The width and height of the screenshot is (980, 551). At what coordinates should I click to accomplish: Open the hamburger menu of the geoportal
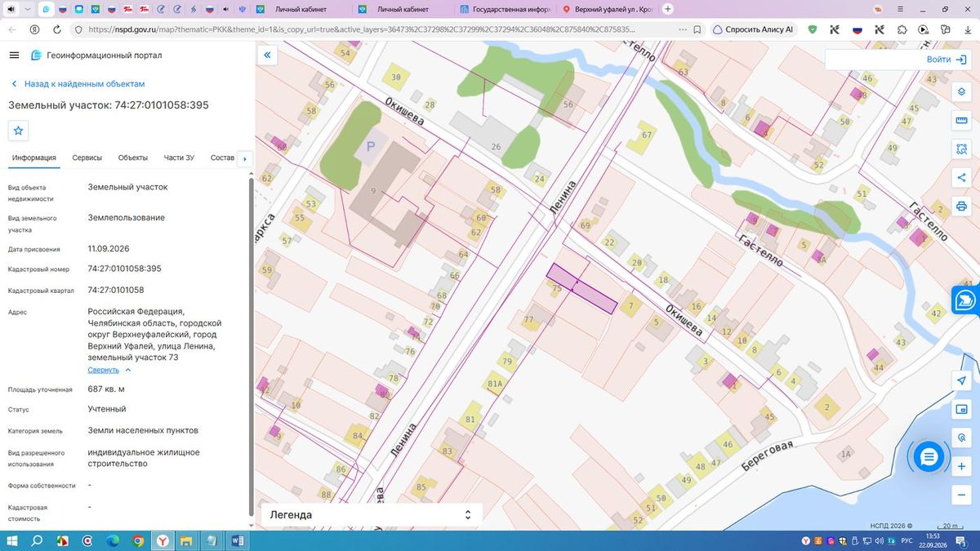14,56
